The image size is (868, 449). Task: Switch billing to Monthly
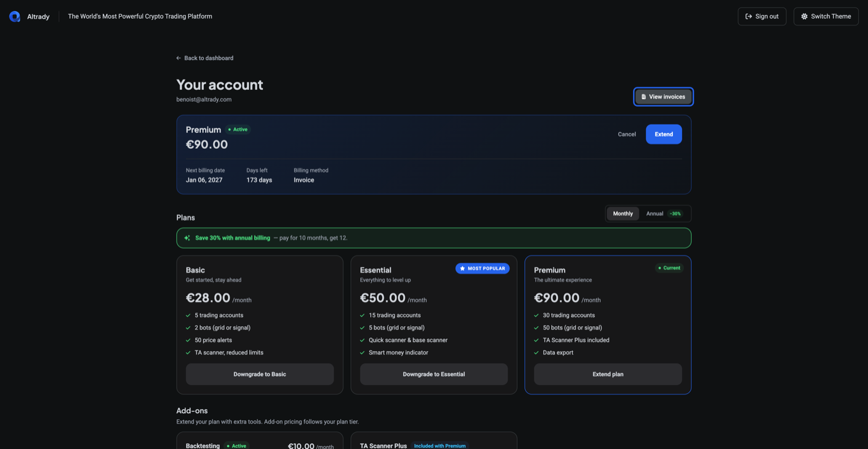point(623,214)
